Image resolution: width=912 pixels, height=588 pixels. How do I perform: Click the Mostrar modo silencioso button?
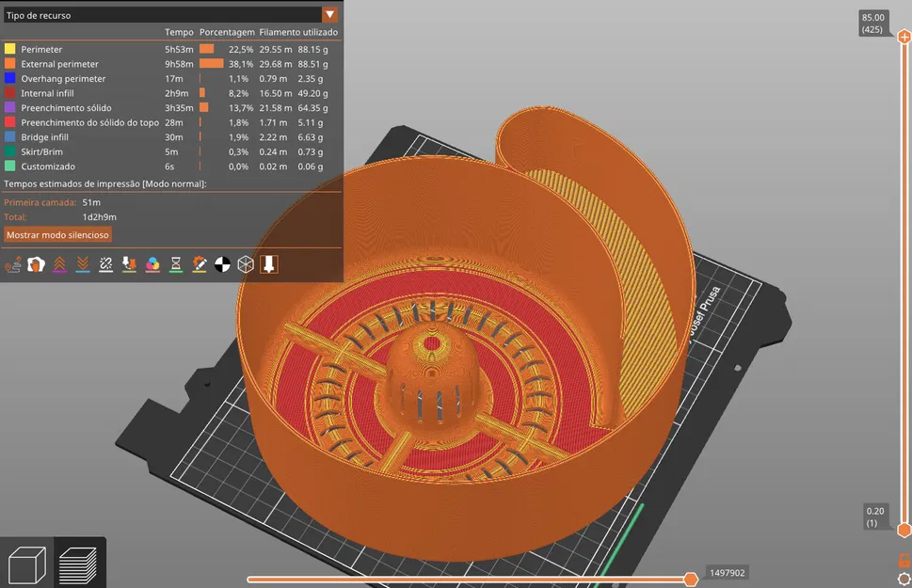(56, 234)
